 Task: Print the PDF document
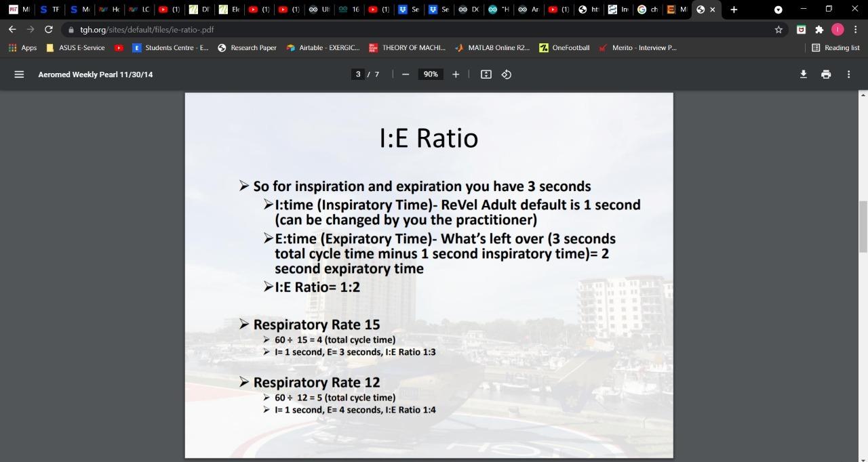click(x=826, y=75)
